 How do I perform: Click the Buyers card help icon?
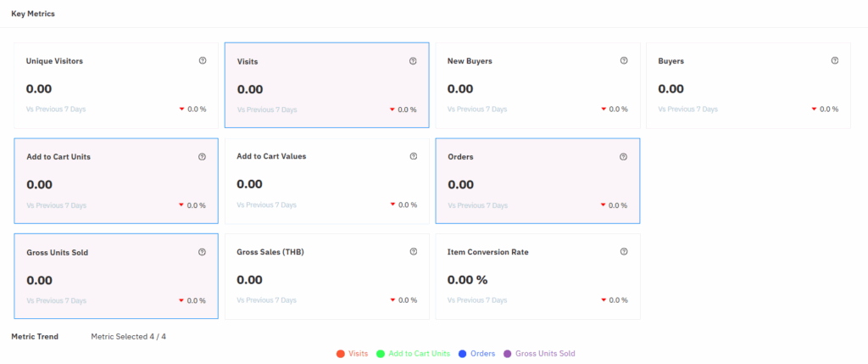[x=835, y=60]
